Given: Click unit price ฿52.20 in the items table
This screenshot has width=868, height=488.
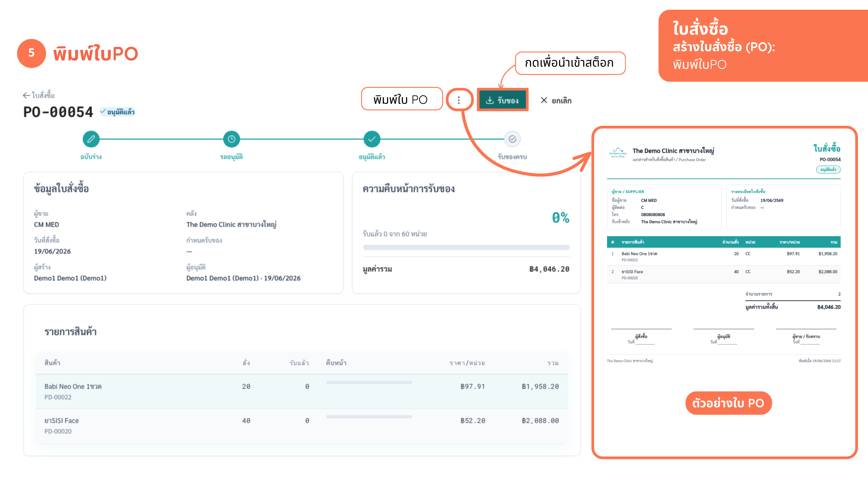Looking at the screenshot, I should coord(472,421).
